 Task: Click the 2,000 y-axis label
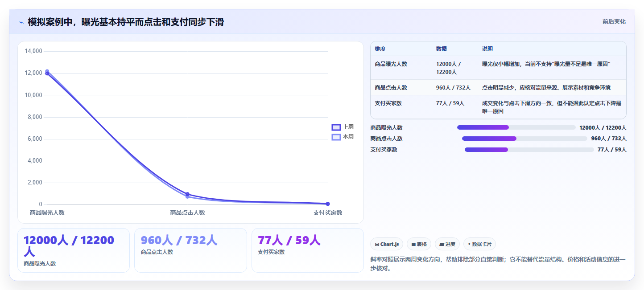coord(34,183)
